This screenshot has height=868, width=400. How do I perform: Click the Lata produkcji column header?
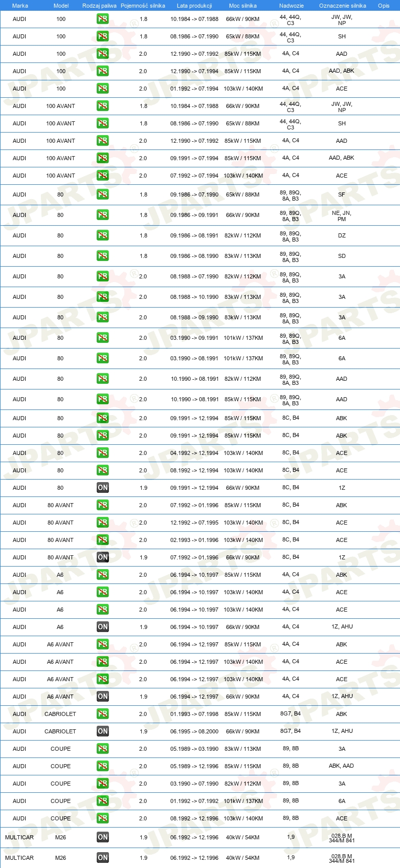pyautogui.click(x=194, y=6)
